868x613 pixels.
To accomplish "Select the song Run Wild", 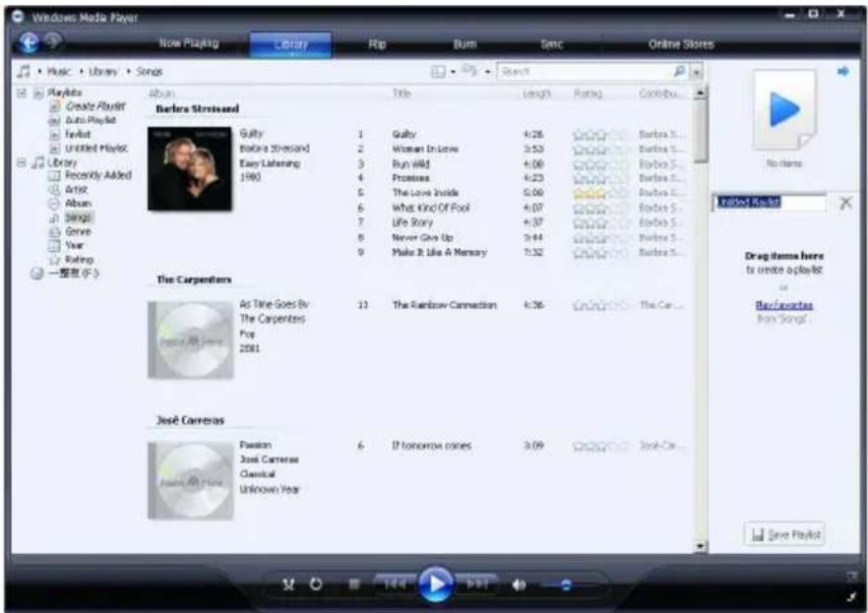I will pyautogui.click(x=410, y=163).
